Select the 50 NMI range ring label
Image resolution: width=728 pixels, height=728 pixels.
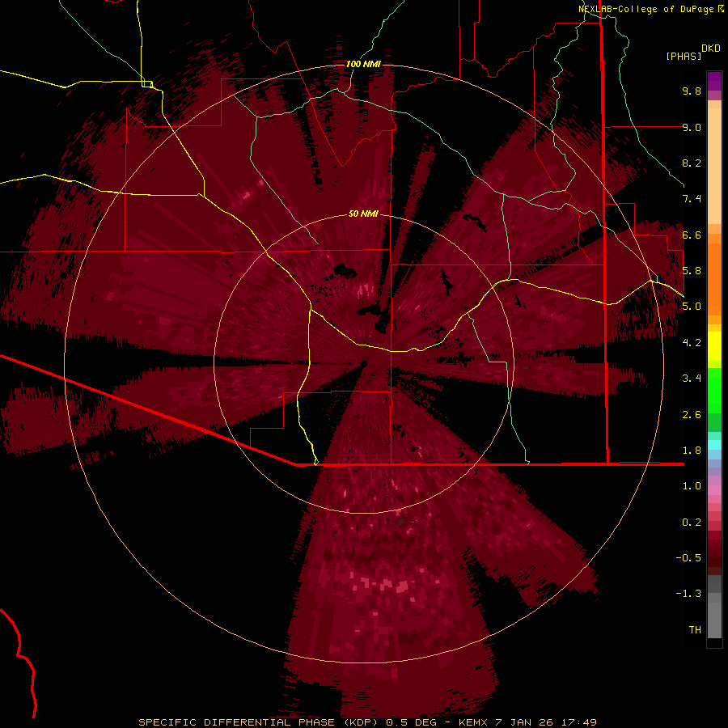[x=363, y=214]
